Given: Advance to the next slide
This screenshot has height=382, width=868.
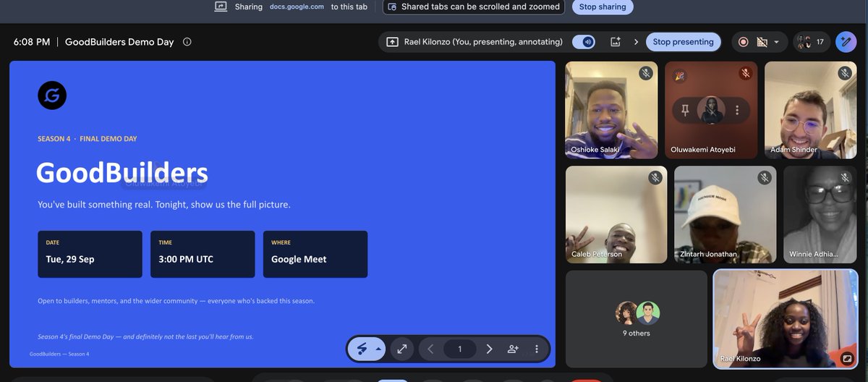Looking at the screenshot, I should point(489,349).
